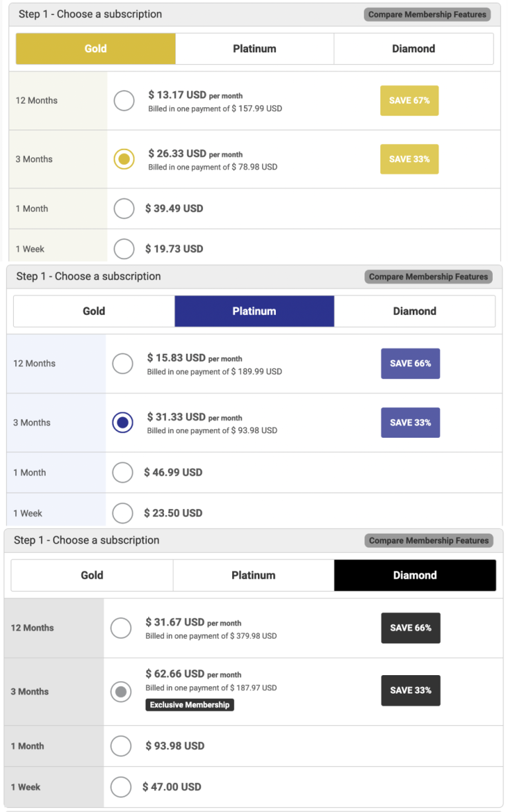Click the yellow SAVE 33% badge
The image size is (508, 812).
coord(409,159)
